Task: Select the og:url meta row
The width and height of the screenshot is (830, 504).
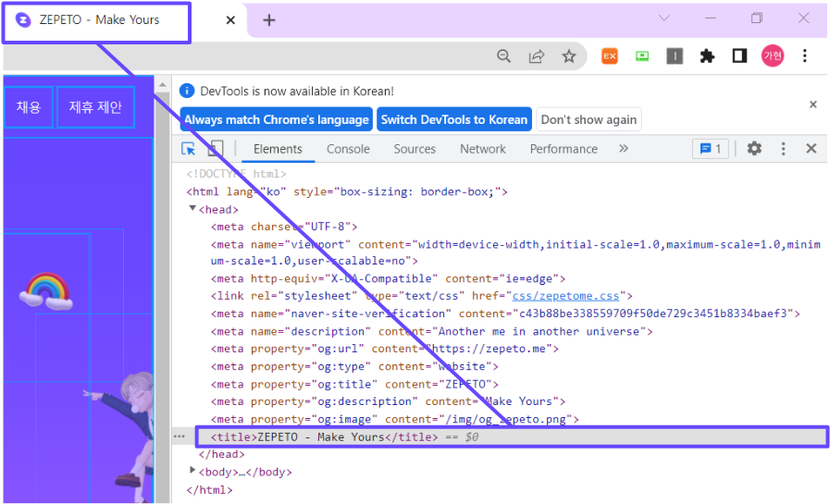Action: [x=385, y=349]
